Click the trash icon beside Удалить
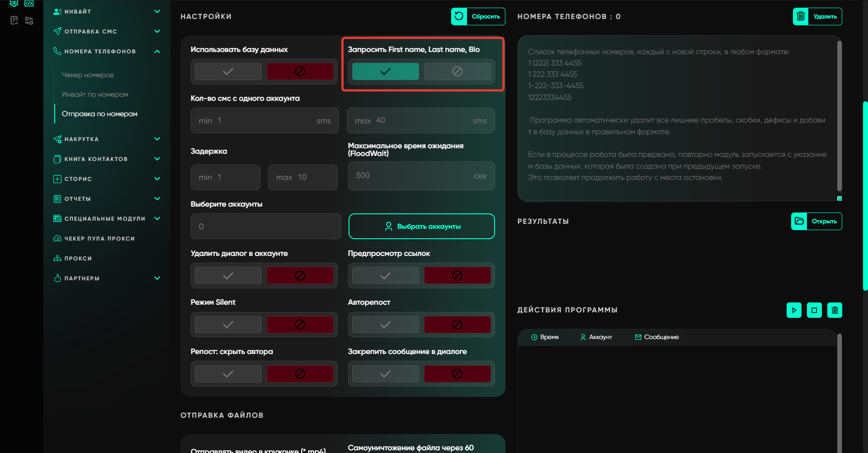 click(x=801, y=17)
